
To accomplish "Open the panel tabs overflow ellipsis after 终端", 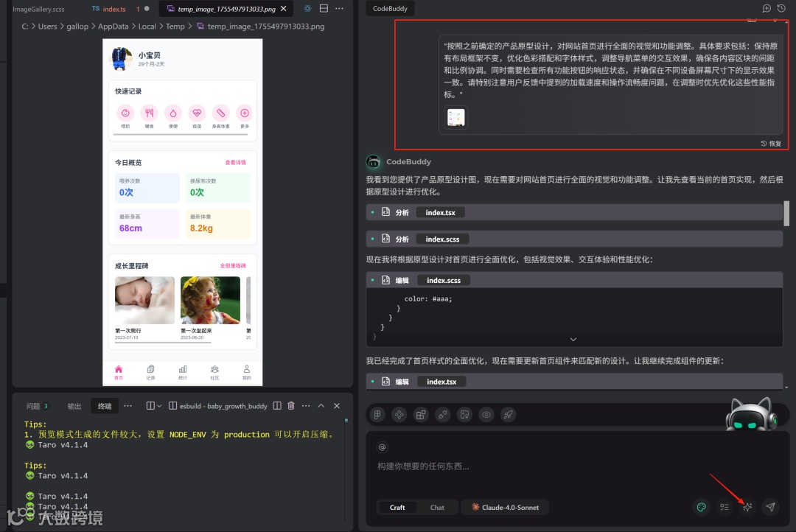I will tap(128, 405).
